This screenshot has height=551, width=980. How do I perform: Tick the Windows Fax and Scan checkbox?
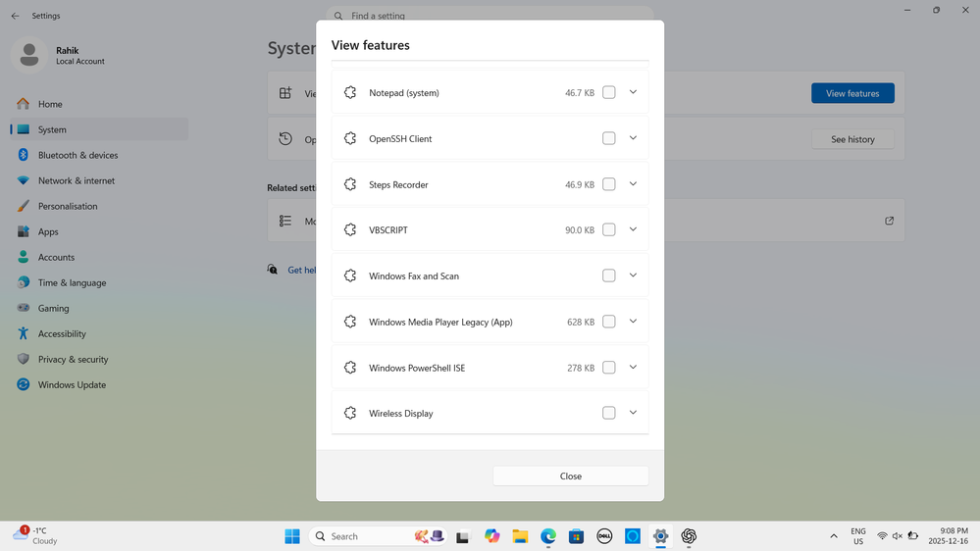pos(609,275)
